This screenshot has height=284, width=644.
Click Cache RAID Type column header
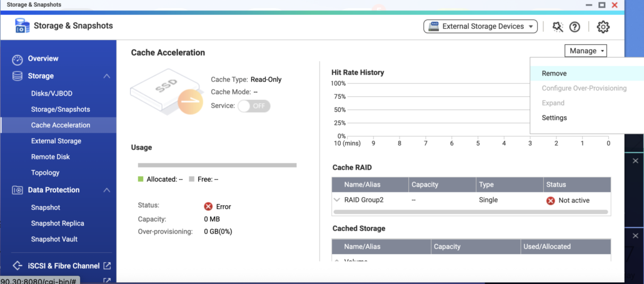510,184
